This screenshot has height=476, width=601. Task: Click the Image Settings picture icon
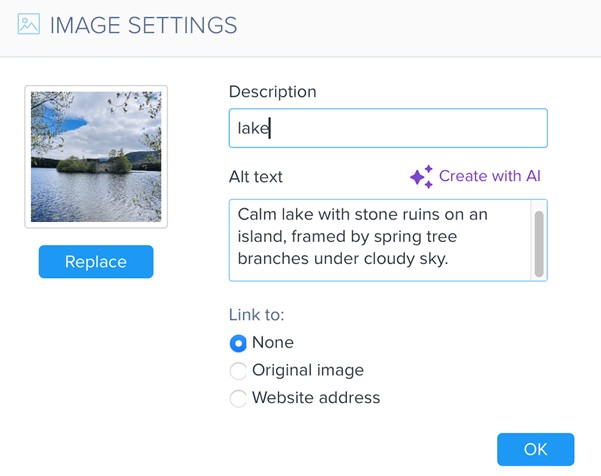coord(28,24)
